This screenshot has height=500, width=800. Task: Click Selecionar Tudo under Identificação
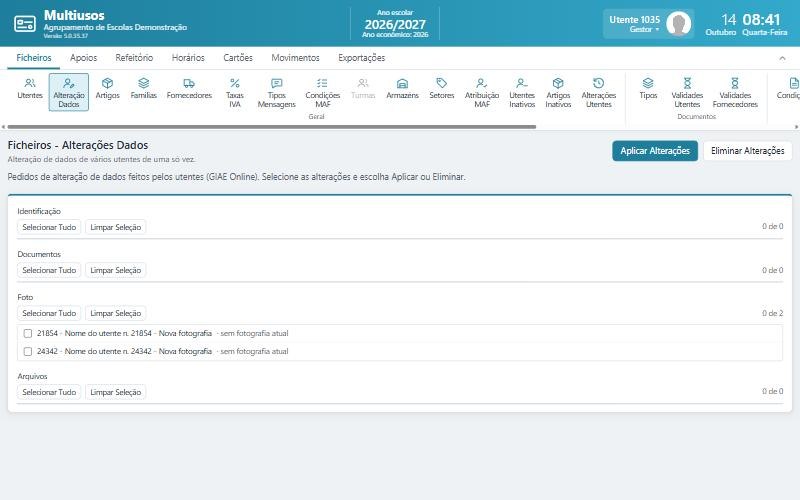coord(49,227)
